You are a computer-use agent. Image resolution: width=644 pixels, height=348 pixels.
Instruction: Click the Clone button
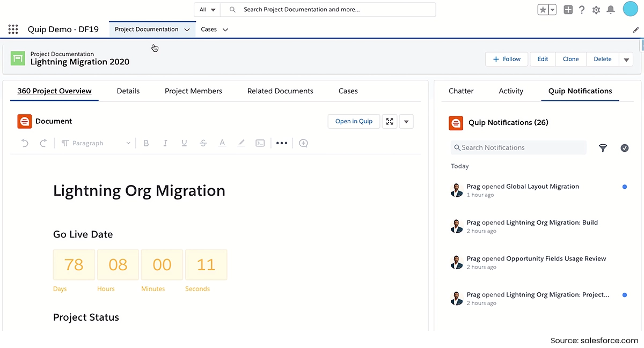[x=571, y=59]
